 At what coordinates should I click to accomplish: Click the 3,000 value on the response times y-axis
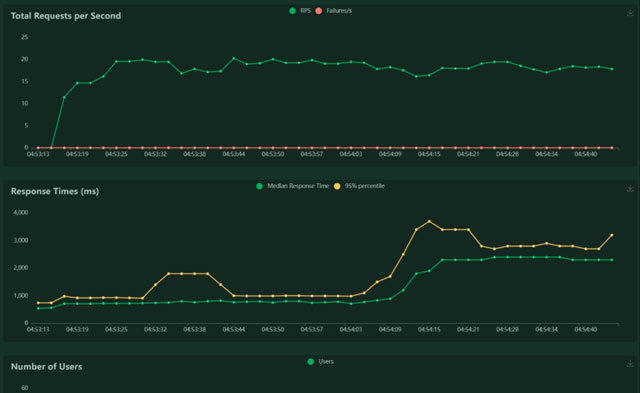click(21, 240)
